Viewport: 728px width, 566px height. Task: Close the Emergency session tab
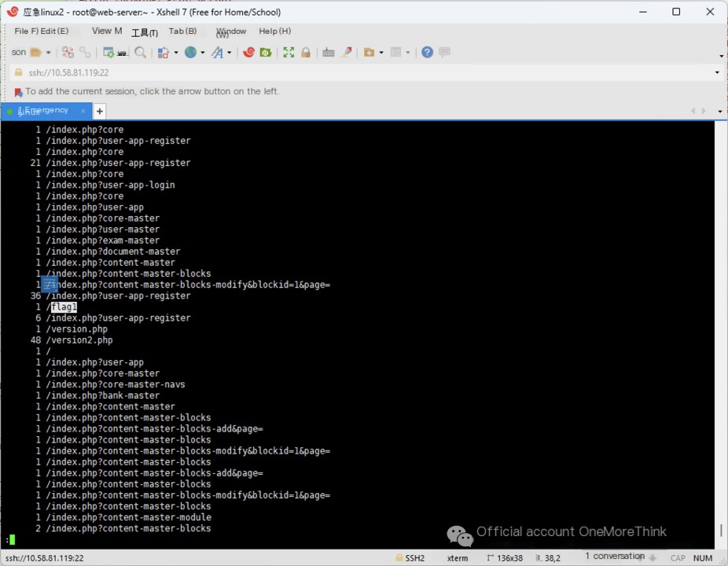pos(83,111)
